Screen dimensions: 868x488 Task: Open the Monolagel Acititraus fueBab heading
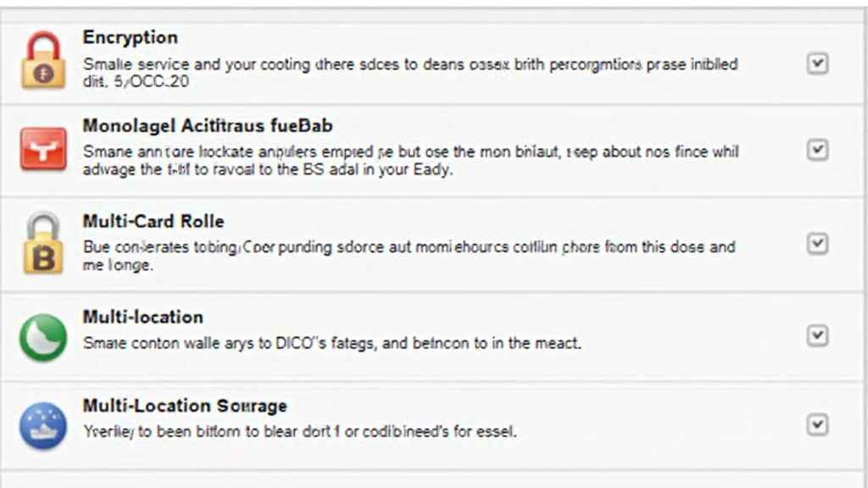208,125
